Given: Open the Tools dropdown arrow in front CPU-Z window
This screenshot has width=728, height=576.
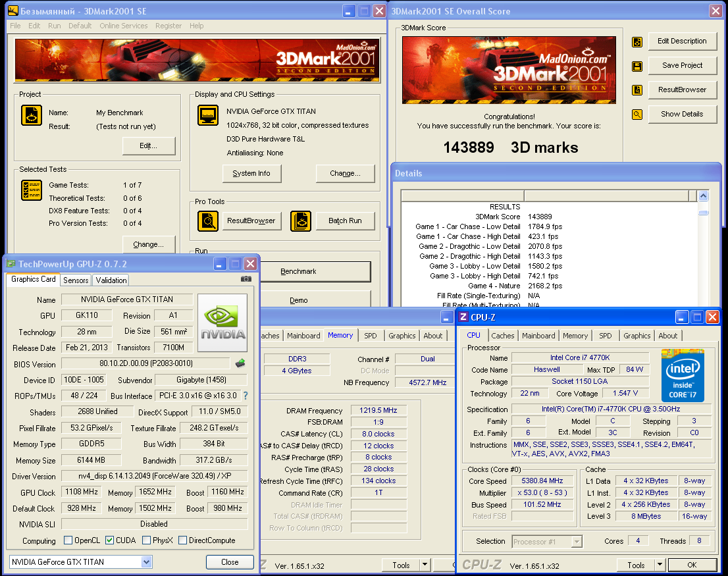Looking at the screenshot, I should tap(660, 565).
